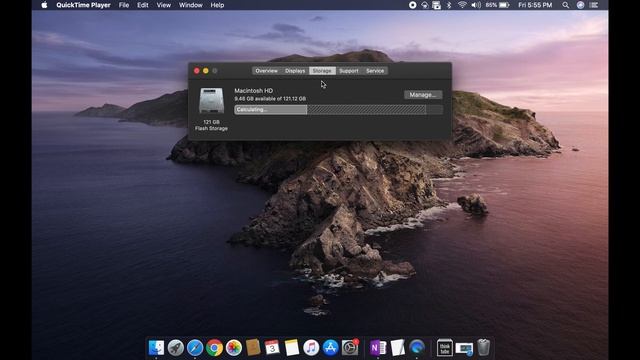Open the Bluetooth menu bar icon
The height and width of the screenshot is (360, 640).
click(x=449, y=5)
